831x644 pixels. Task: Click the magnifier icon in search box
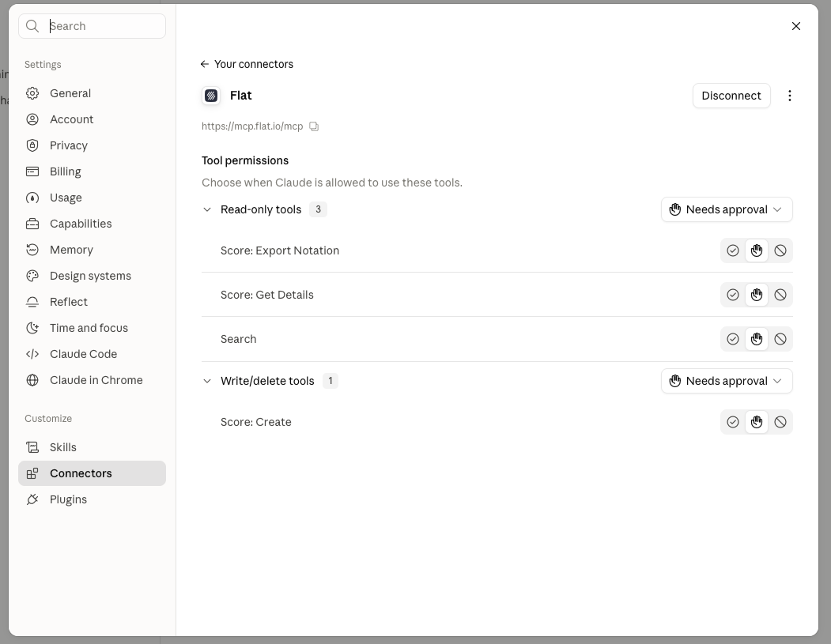pos(32,26)
